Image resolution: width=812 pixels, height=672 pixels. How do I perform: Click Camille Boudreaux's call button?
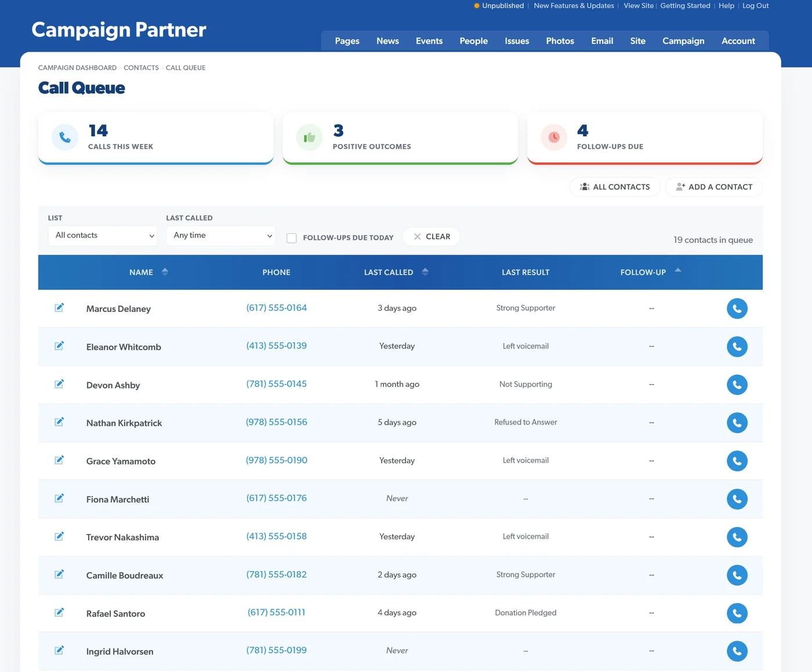[737, 575]
